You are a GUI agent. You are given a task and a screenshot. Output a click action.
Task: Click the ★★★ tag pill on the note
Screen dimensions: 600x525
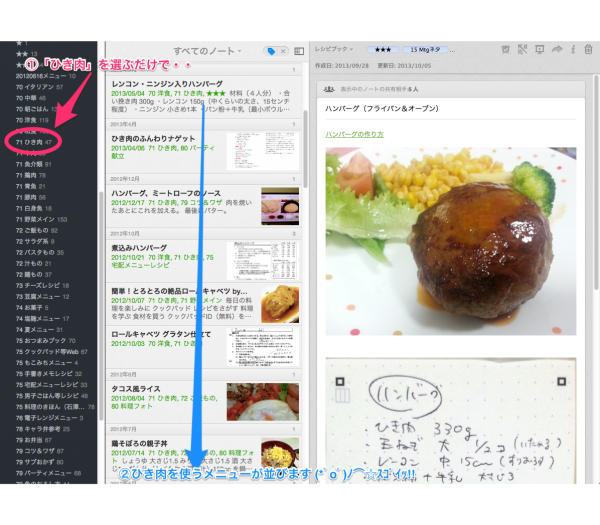pos(383,50)
